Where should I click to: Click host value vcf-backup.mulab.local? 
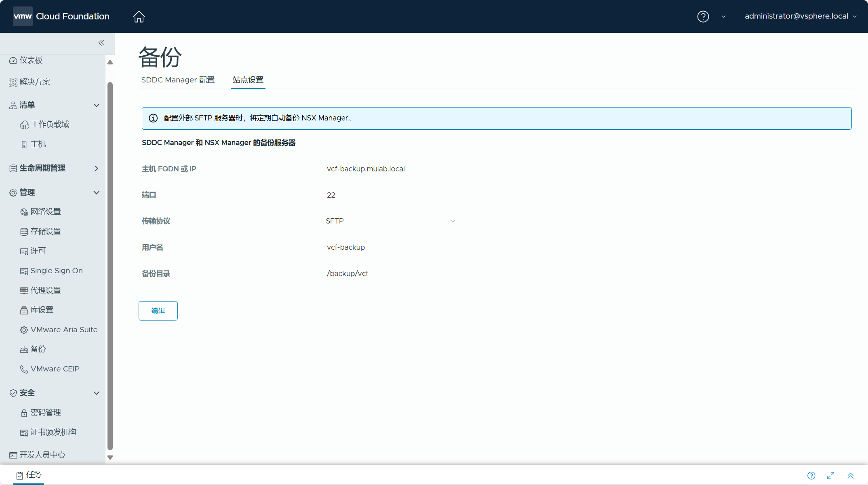(366, 169)
